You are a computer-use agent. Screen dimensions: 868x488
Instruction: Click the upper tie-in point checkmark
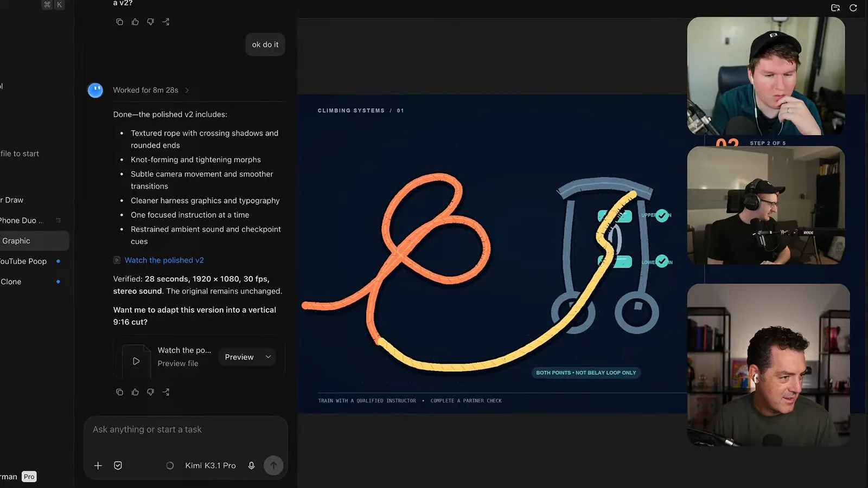point(662,216)
